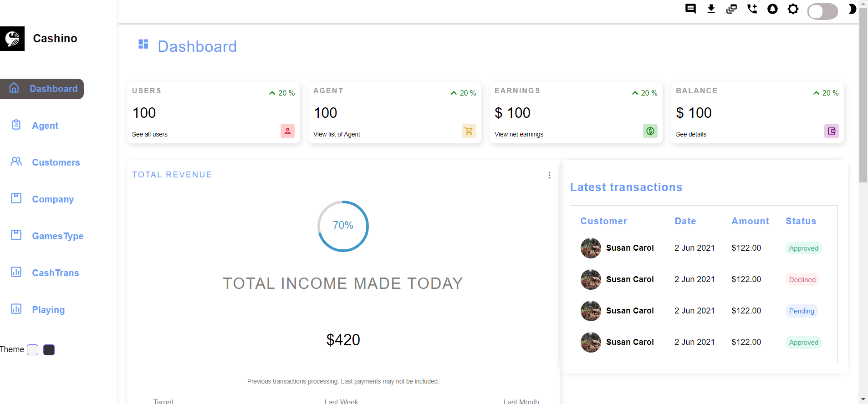Click the copy pages icon in the toolbar
Image resolution: width=868 pixels, height=404 pixels.
[x=731, y=9]
